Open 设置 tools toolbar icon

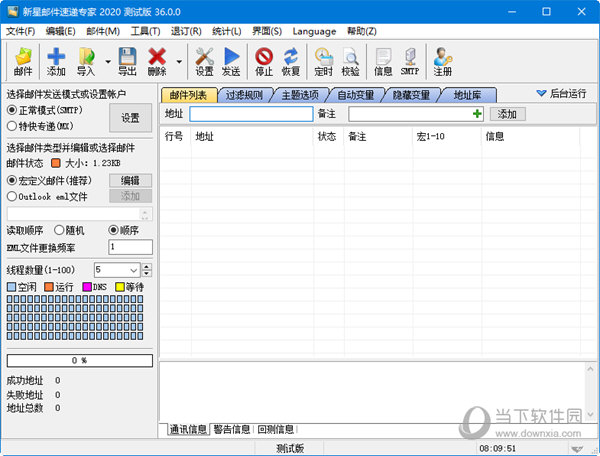[x=204, y=61]
